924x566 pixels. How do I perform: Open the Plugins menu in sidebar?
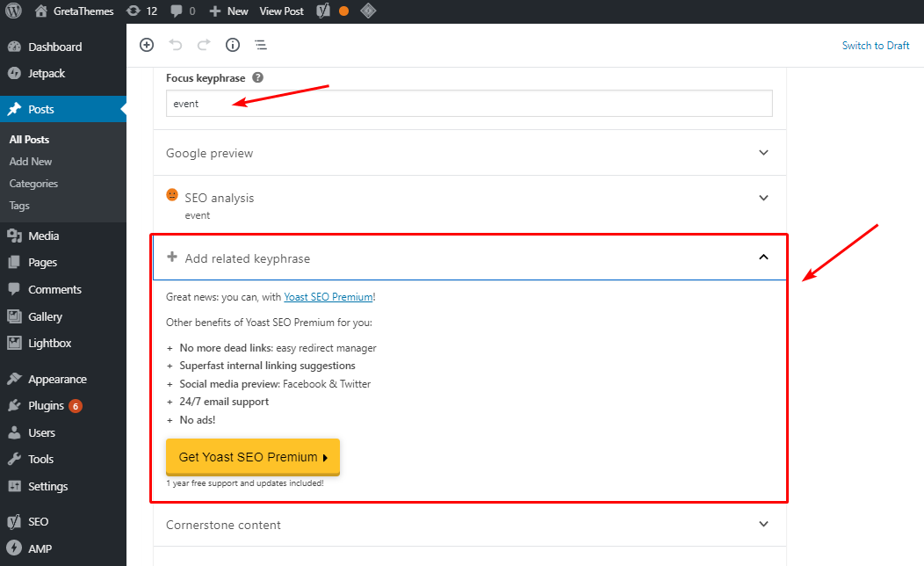click(46, 406)
